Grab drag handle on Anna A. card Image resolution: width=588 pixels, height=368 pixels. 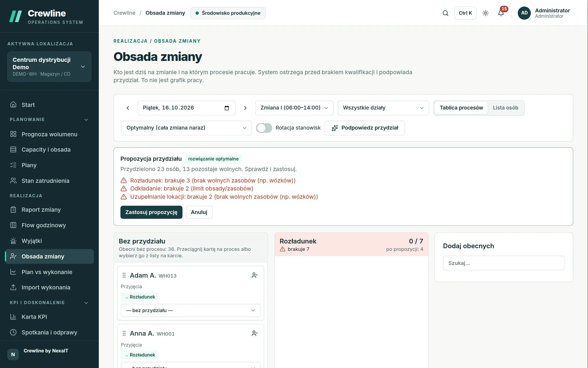pos(124,333)
